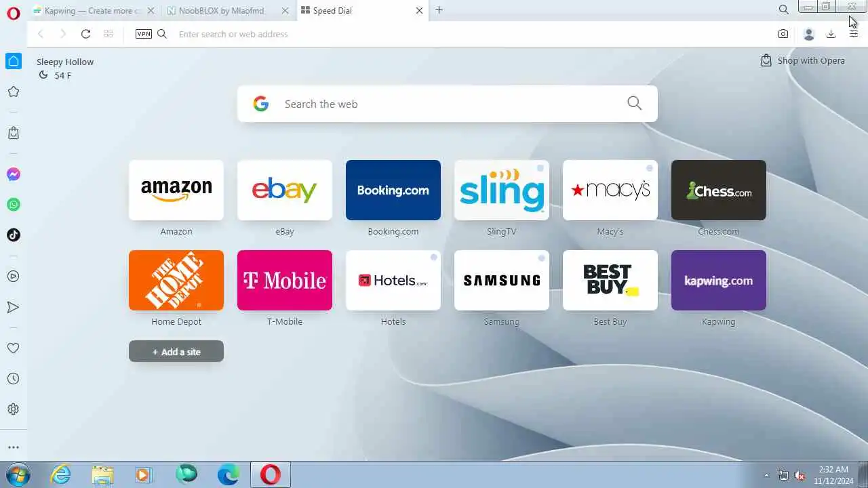Click the 54 F temperature reading
The width and height of the screenshot is (868, 488).
63,75
